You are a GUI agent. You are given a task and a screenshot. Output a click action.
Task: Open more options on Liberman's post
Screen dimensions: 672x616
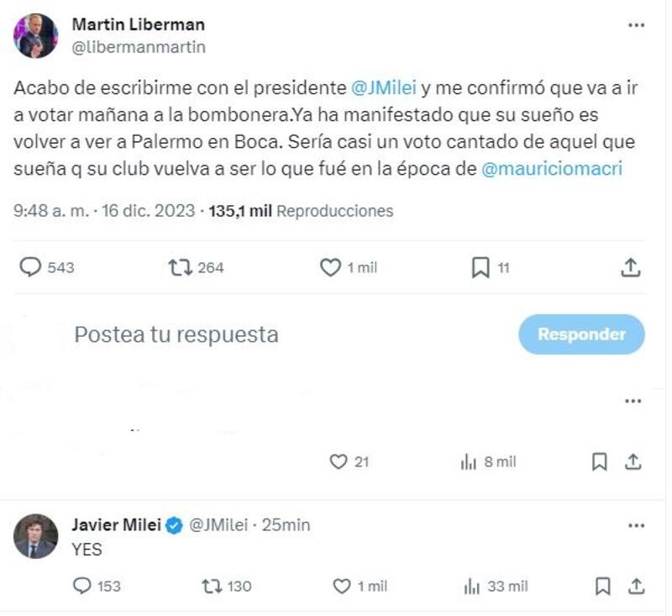click(636, 26)
